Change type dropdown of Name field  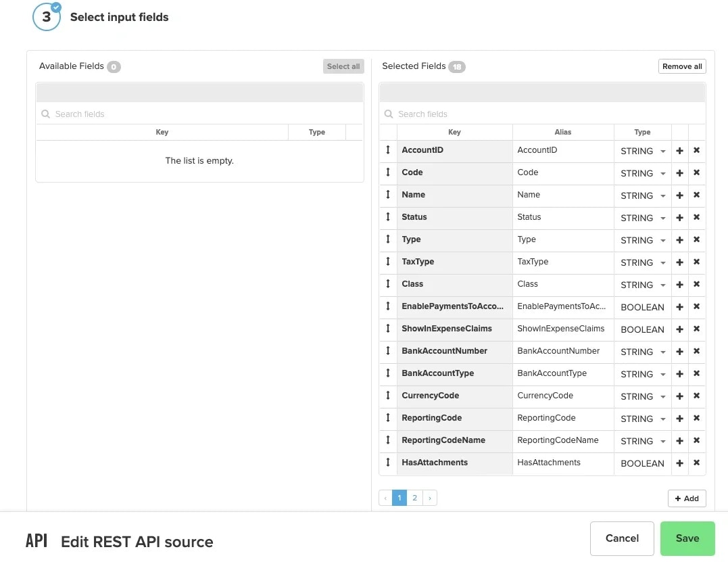tap(643, 195)
